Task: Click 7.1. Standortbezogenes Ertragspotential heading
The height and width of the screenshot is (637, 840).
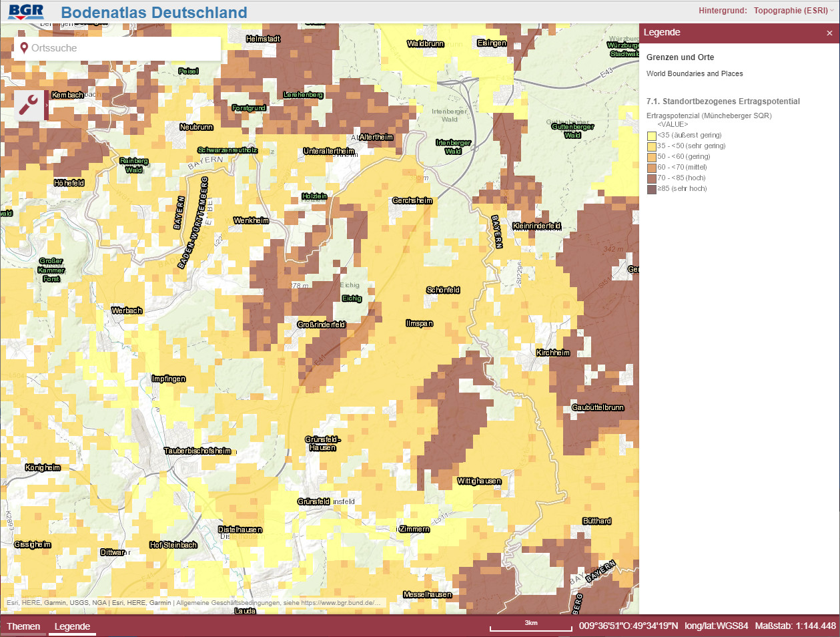Action: 723,101
